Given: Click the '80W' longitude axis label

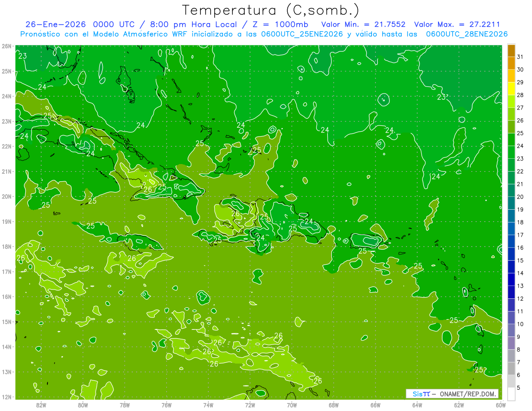Looking at the screenshot, I should (82, 405).
